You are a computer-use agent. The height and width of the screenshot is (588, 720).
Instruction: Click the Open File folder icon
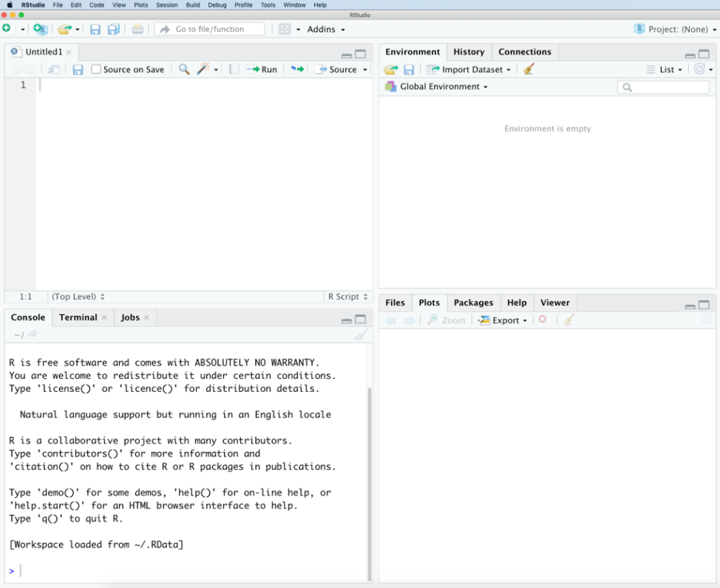click(65, 30)
